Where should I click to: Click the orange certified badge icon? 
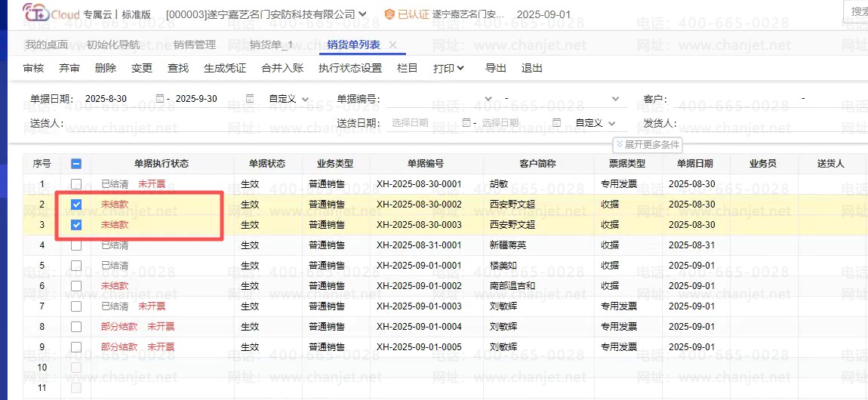389,14
